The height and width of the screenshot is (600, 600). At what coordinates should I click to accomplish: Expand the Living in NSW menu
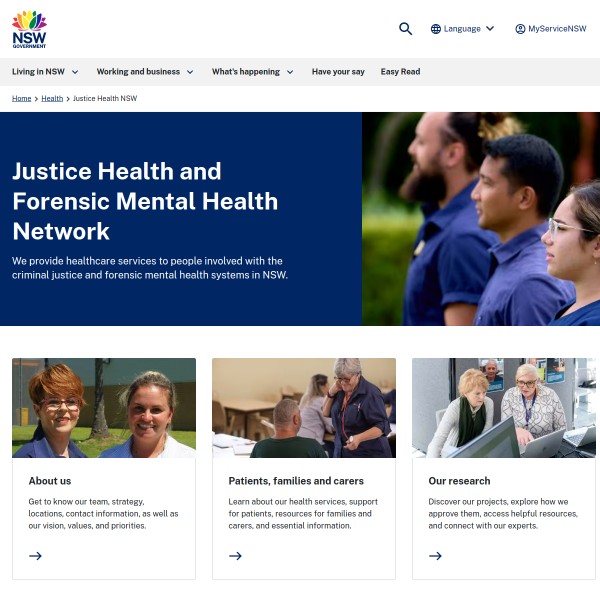point(45,72)
